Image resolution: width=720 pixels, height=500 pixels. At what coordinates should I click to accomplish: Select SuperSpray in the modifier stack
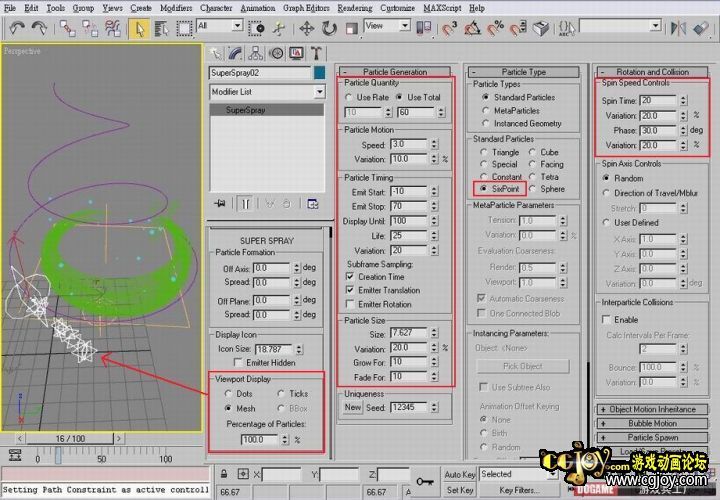(267, 110)
